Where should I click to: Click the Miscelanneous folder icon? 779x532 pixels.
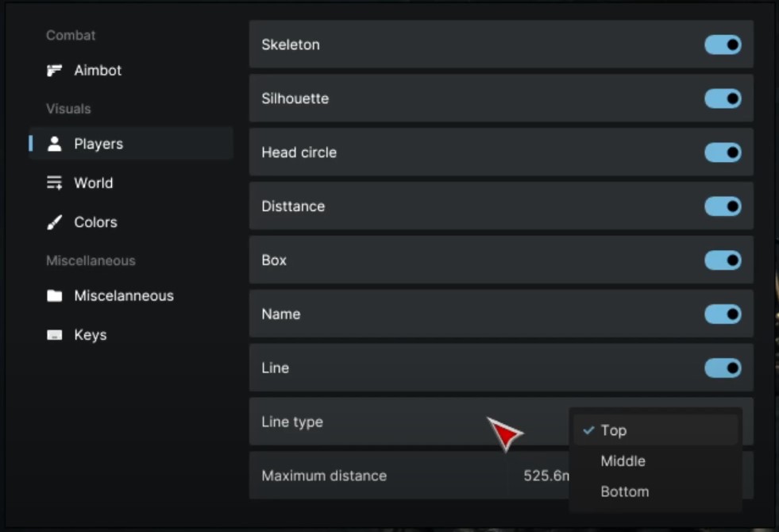click(54, 296)
